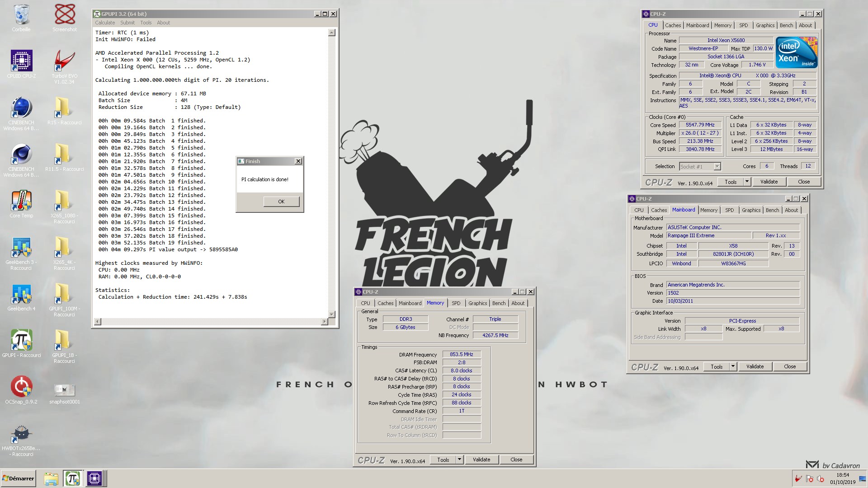The height and width of the screenshot is (488, 868).
Task: Click the Démarrer start button
Action: pyautogui.click(x=18, y=479)
